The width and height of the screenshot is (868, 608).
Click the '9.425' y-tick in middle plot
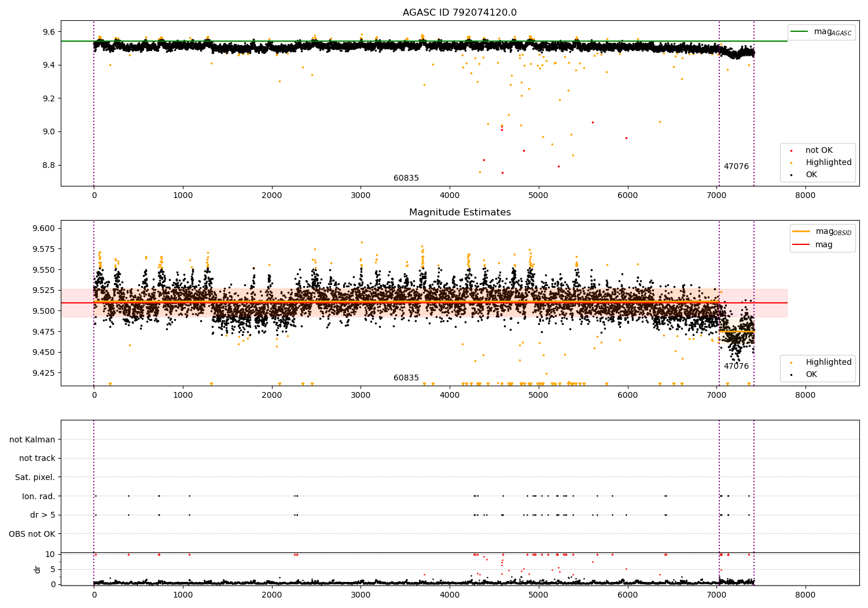pos(43,373)
